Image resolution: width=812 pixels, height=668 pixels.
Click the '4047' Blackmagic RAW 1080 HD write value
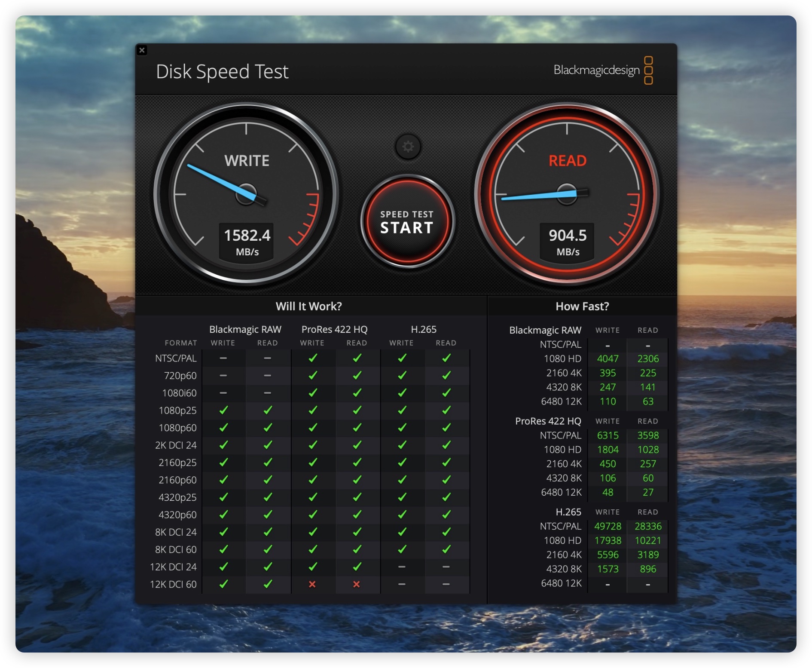pyautogui.click(x=607, y=359)
